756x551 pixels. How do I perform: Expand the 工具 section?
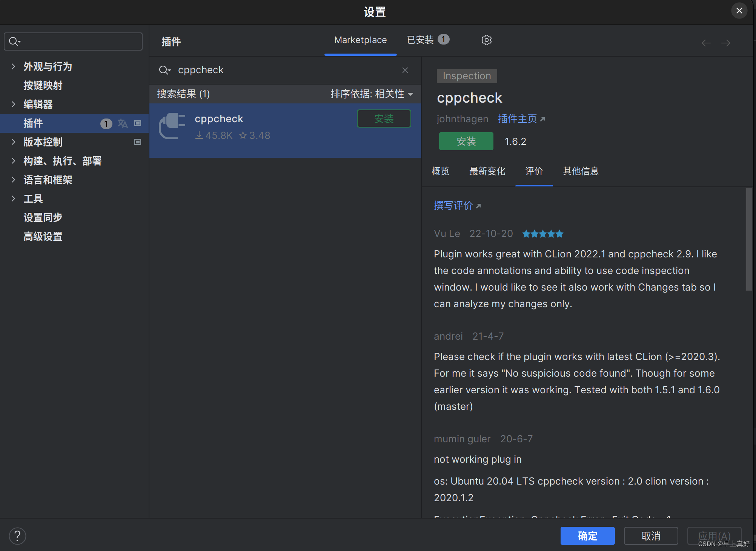pyautogui.click(x=13, y=199)
